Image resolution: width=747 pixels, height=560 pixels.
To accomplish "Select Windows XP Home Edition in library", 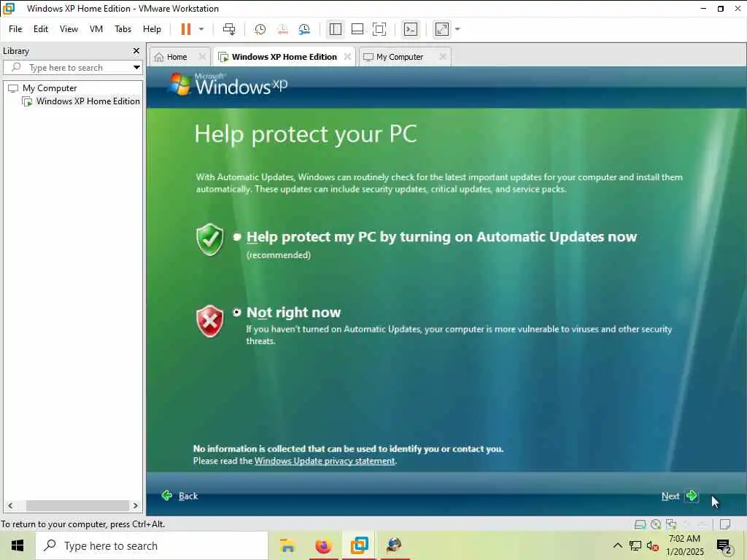I will coord(88,101).
